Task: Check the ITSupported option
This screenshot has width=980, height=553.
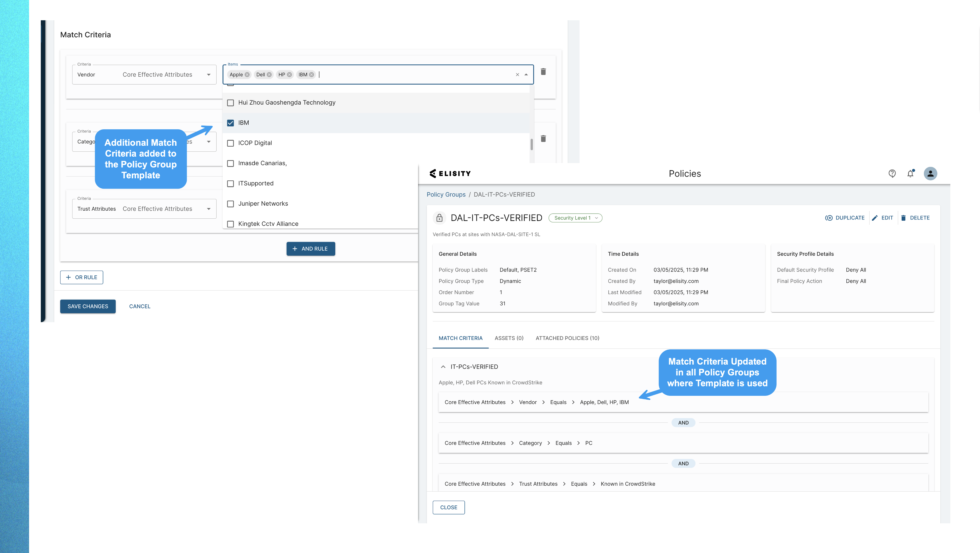Action: (230, 184)
